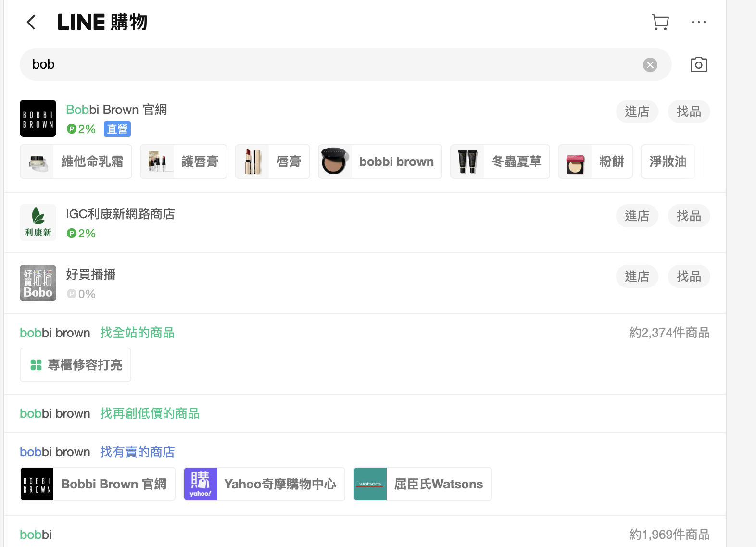The width and height of the screenshot is (756, 547).
Task: Select the 冬蟲夏草 product chip
Action: click(x=500, y=162)
